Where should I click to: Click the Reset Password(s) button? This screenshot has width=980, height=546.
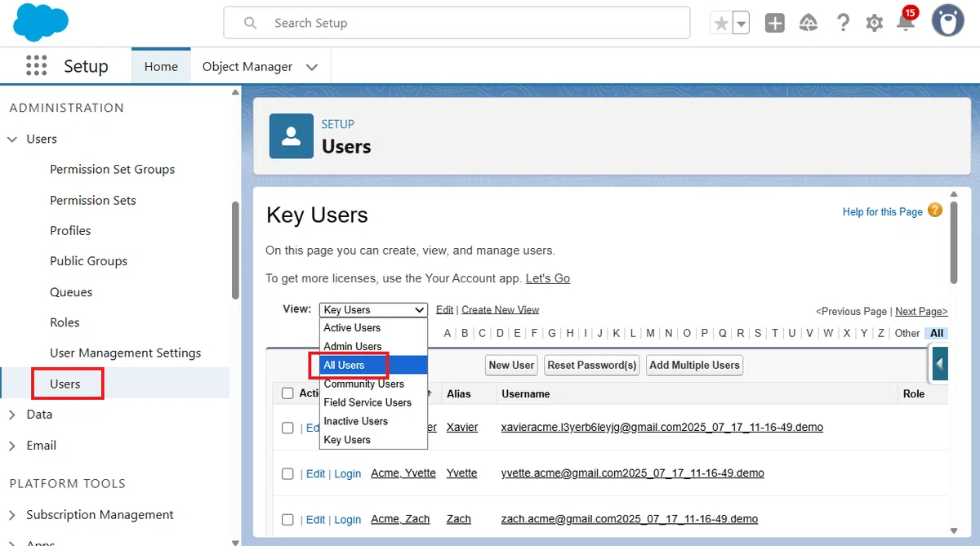coord(592,366)
